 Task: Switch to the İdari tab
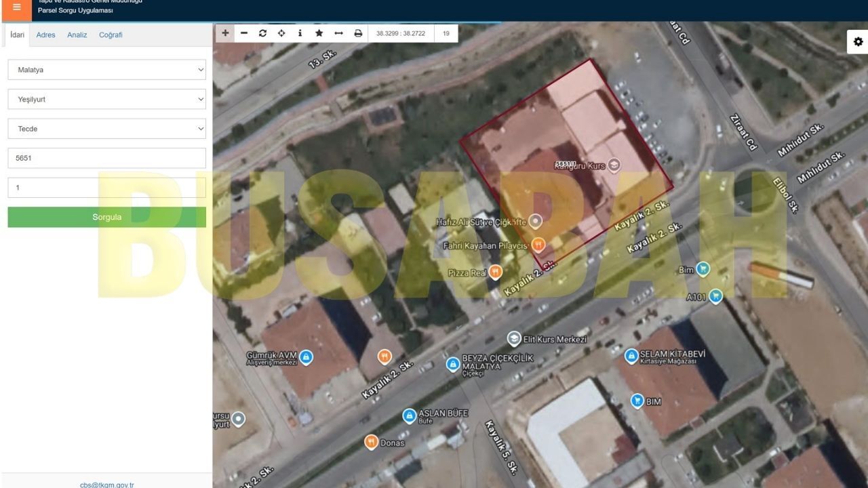click(17, 35)
